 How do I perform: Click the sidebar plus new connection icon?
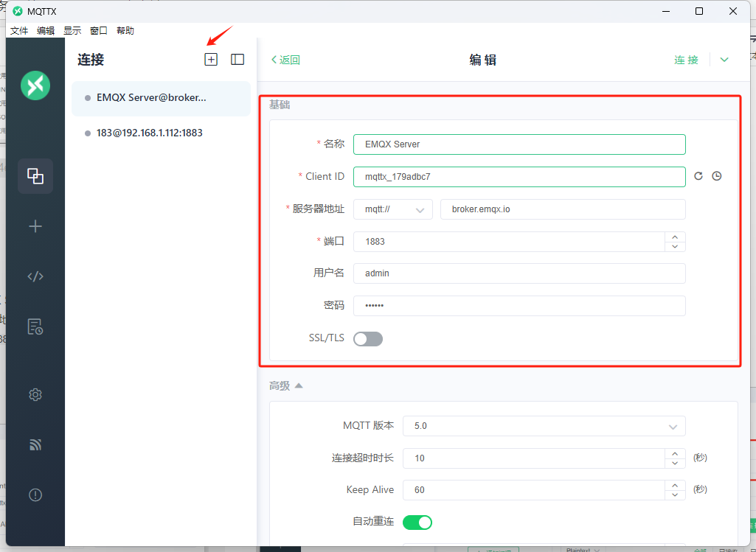coord(35,226)
